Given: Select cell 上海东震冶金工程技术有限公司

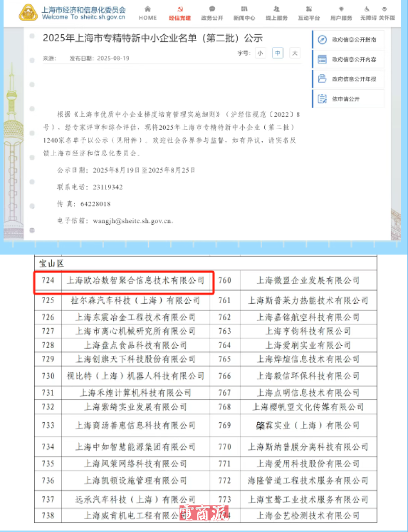Looking at the screenshot, I should [136, 317].
